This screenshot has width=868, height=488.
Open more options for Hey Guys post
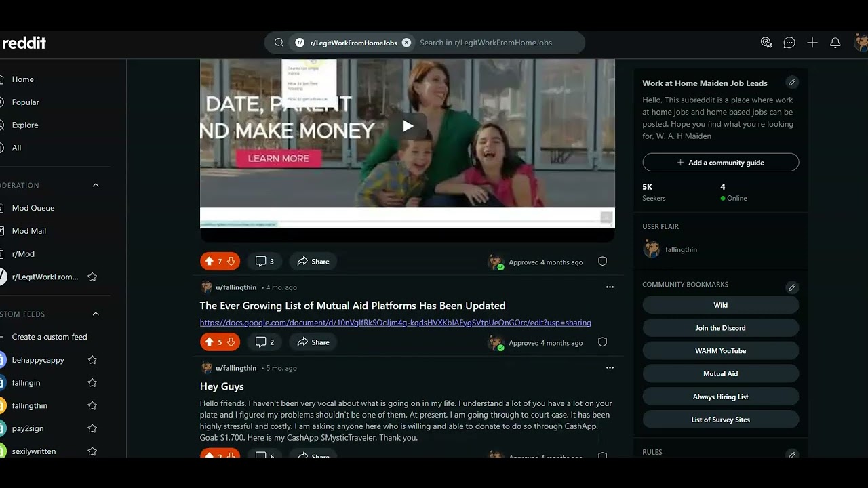(610, 368)
